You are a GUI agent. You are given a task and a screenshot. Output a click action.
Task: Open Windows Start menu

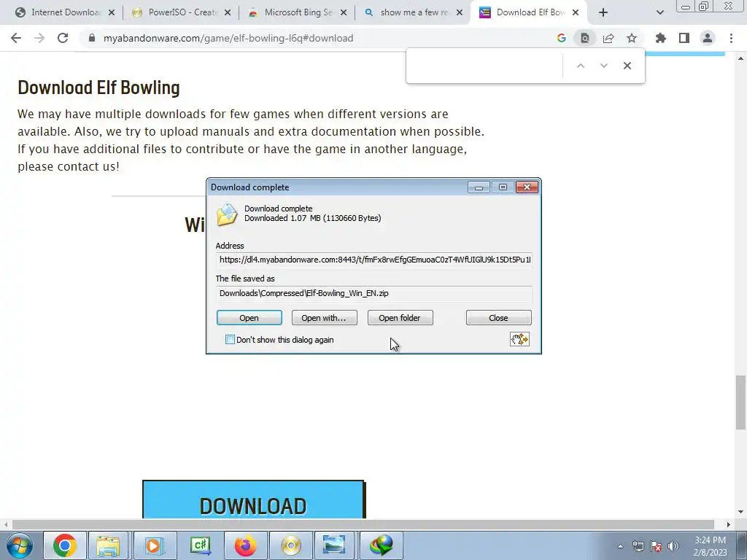pyautogui.click(x=20, y=545)
